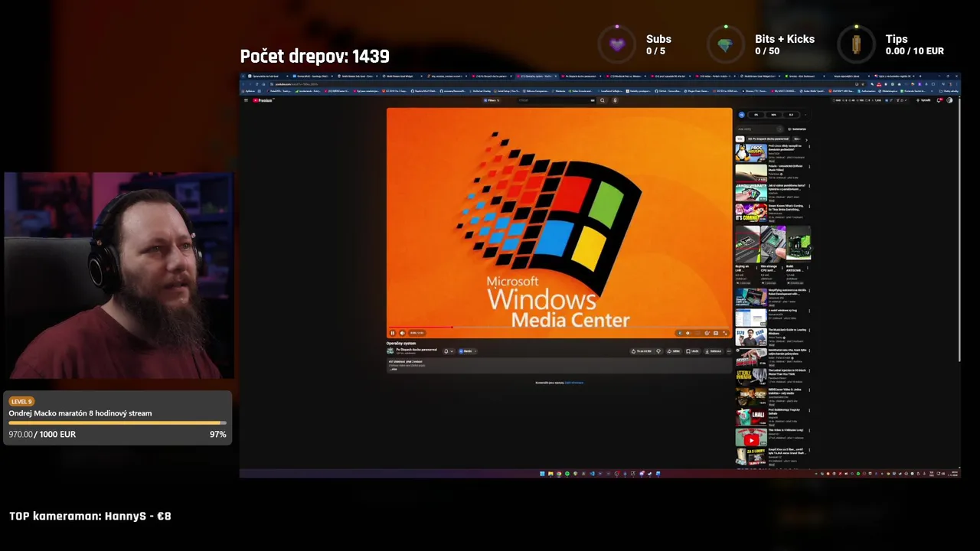Switch to the active Operačný systém YouTube browser tab
Screen dimensions: 980x551
coord(536,76)
